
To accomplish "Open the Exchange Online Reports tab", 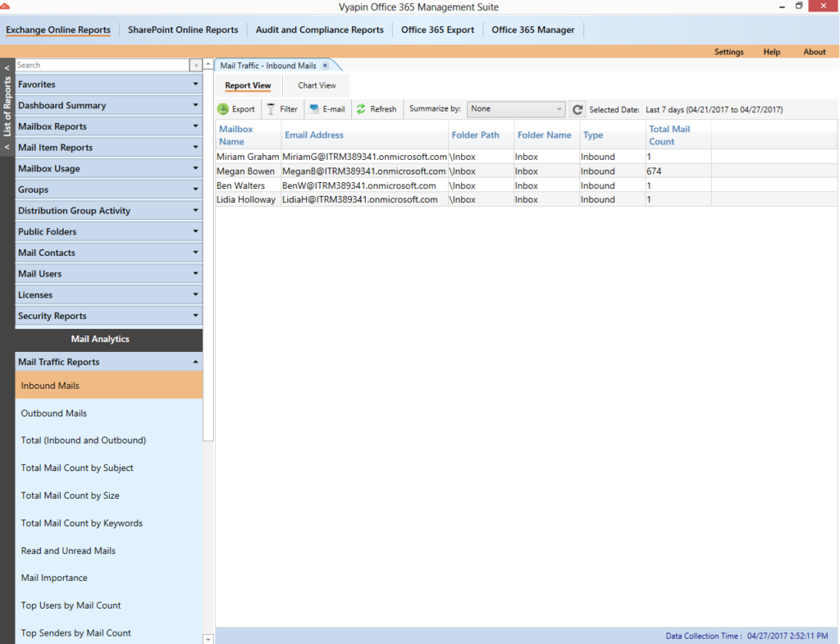I will point(58,30).
